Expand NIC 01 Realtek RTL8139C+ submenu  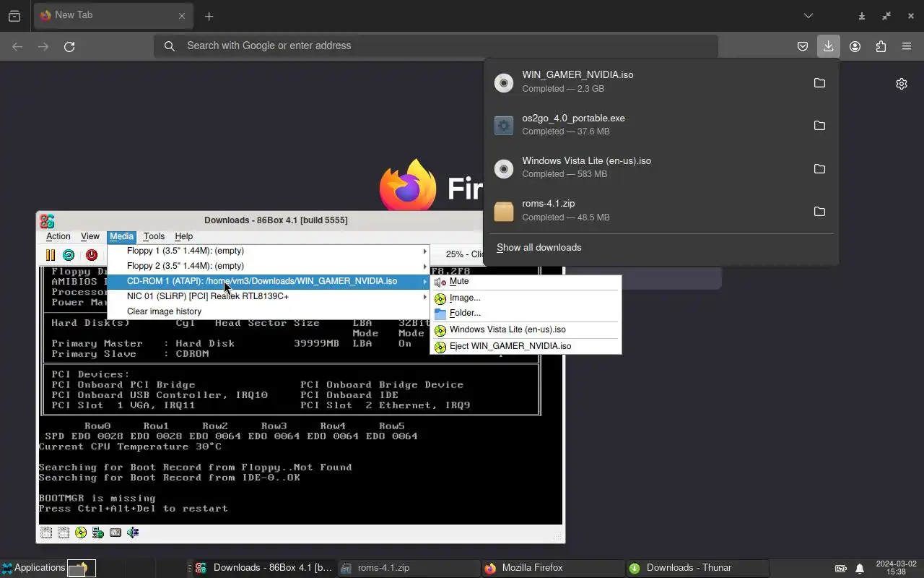269,296
